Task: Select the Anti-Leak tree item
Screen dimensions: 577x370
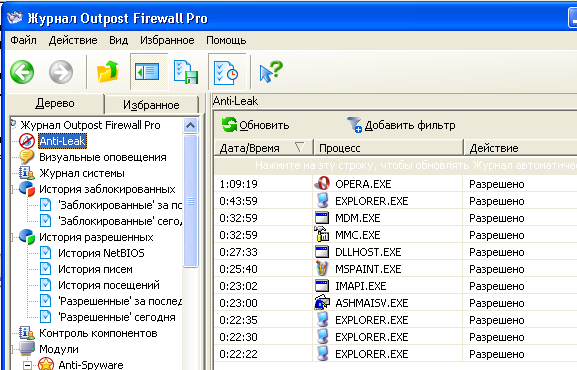Action: coord(63,141)
